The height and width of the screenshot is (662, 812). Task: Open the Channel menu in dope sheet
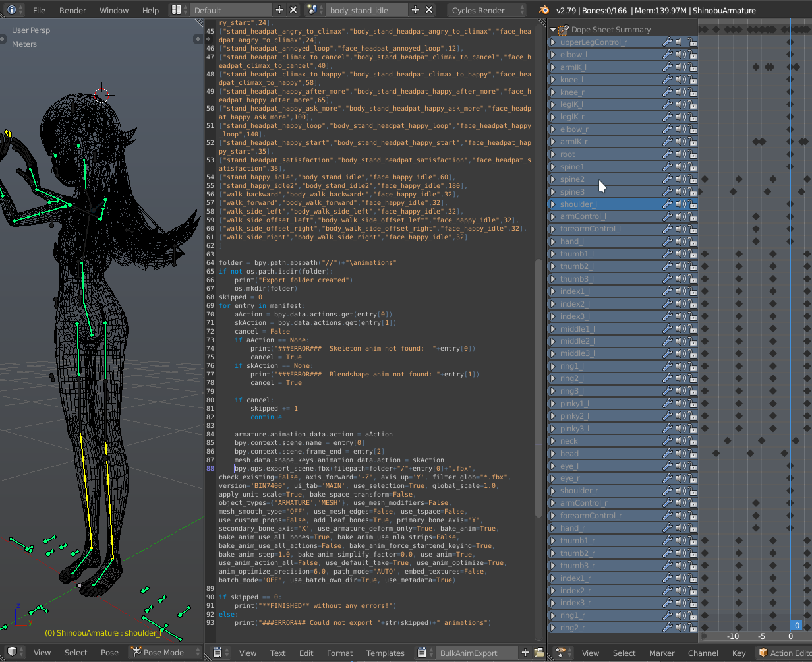703,653
